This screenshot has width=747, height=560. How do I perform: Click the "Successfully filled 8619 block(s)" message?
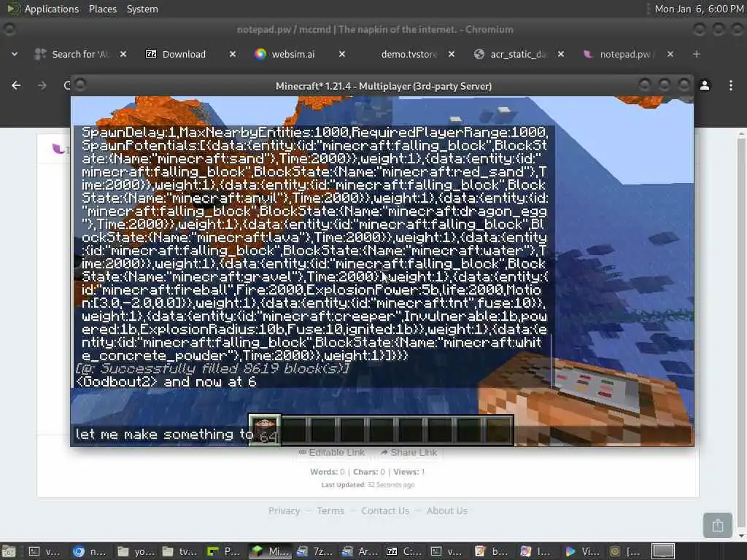(212, 368)
